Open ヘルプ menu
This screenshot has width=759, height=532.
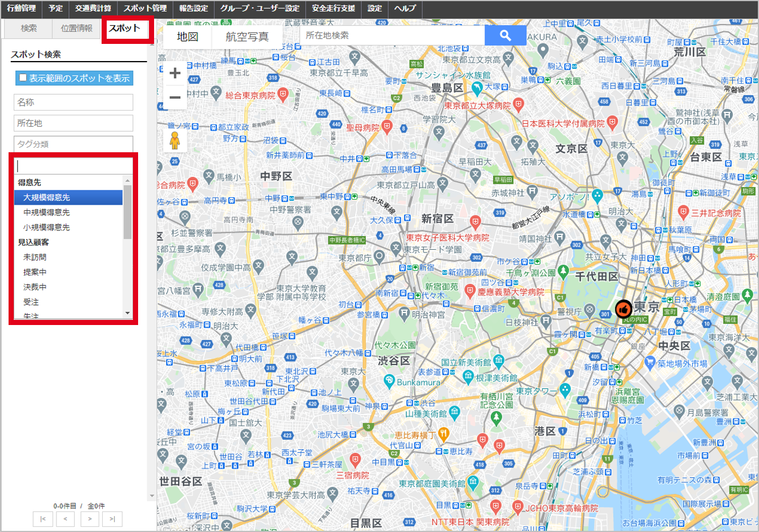(x=405, y=9)
